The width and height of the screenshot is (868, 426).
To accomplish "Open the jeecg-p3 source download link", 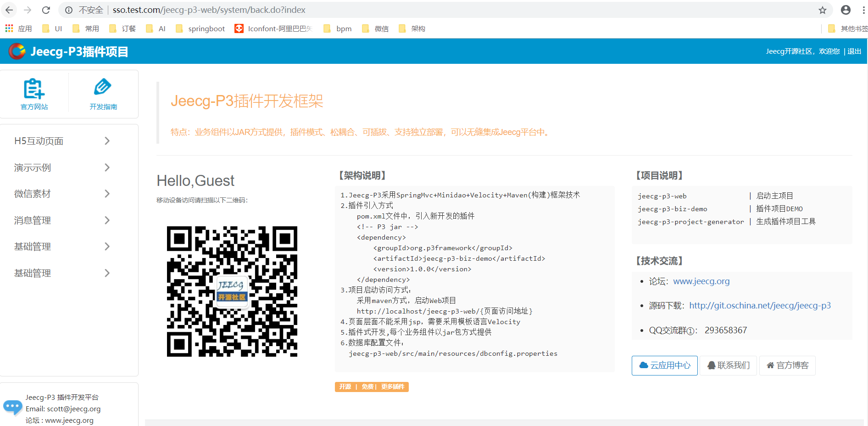I will (x=759, y=305).
